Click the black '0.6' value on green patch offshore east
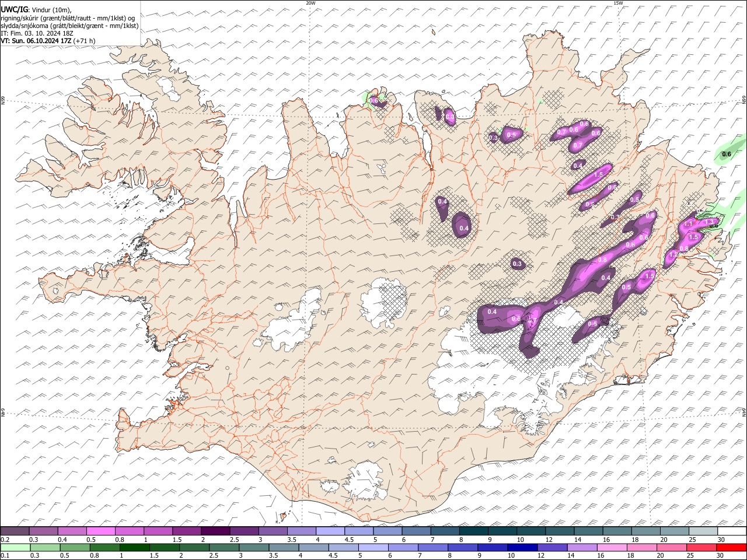Screen dimensions: 747x560 727,155
